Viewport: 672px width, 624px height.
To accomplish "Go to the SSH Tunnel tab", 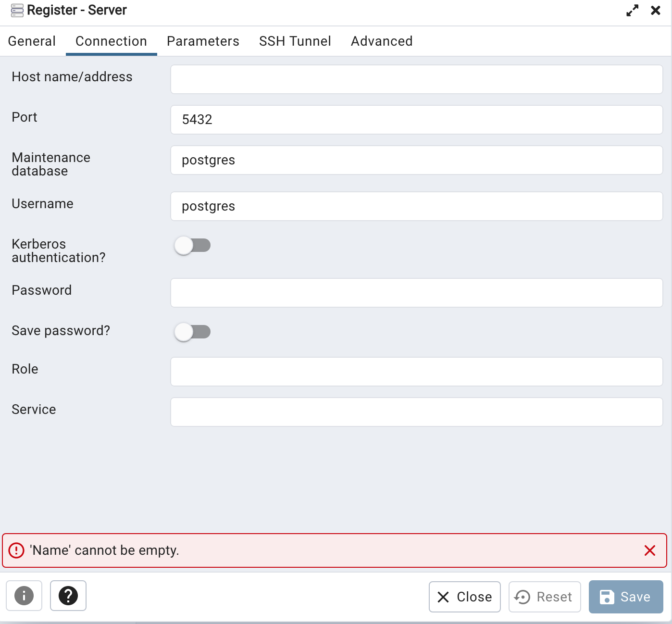I will coord(295,41).
